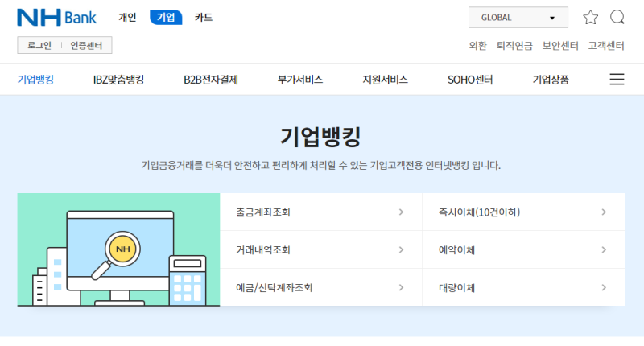The width and height of the screenshot is (644, 346).
Task: Switch to the 개인 tab
Action: (x=127, y=17)
